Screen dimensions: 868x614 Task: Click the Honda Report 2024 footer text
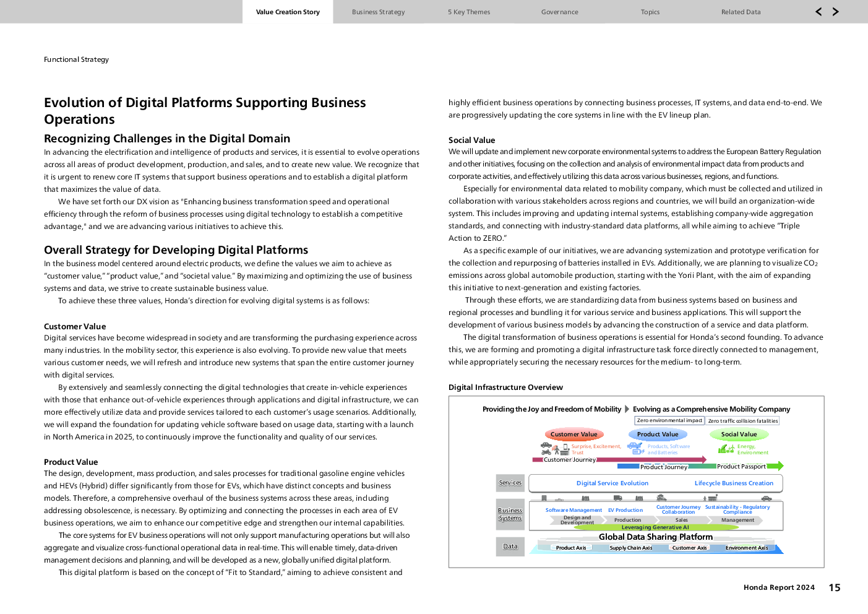[x=779, y=588]
